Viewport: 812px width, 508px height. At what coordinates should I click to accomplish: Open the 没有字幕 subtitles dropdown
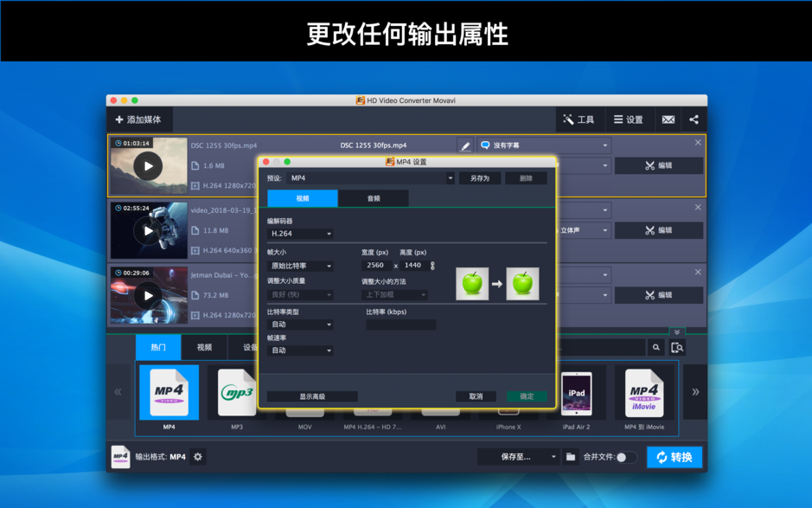coord(543,145)
